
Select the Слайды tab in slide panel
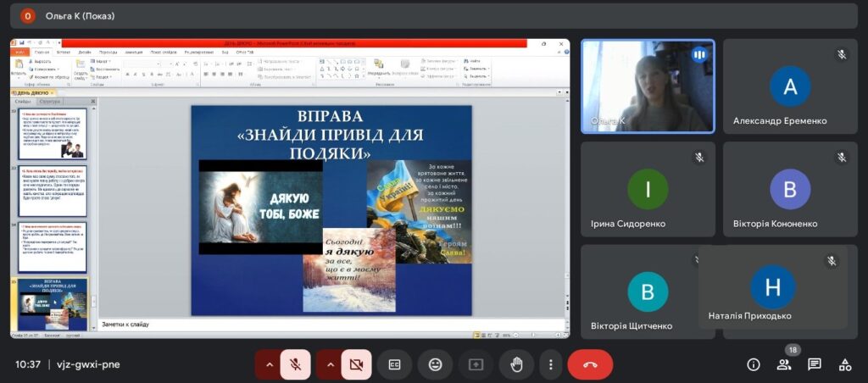[x=23, y=102]
